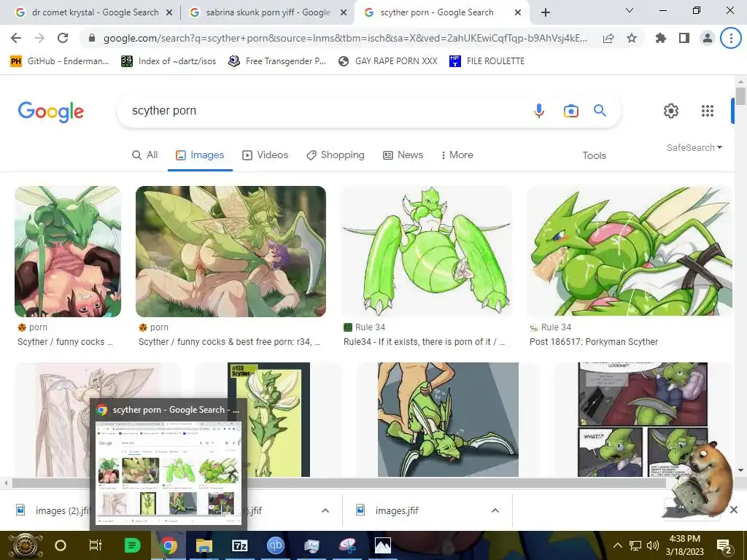Close the dr comet krystal tab

pos(169,13)
